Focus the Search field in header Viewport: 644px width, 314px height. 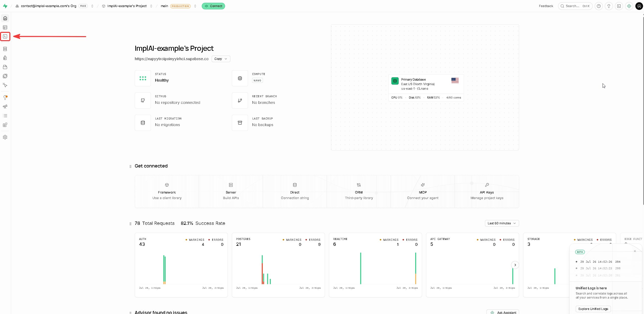click(575, 6)
